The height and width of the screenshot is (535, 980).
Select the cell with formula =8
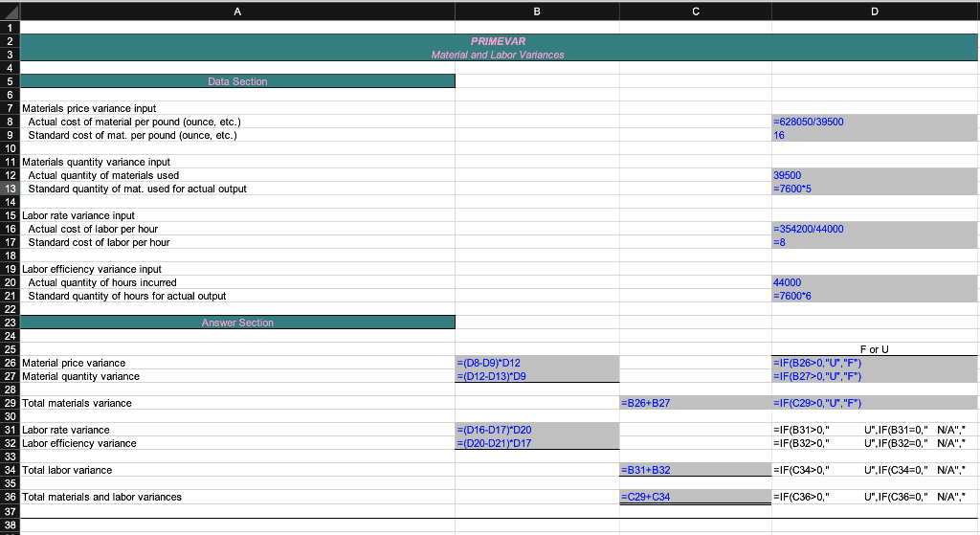875,242
